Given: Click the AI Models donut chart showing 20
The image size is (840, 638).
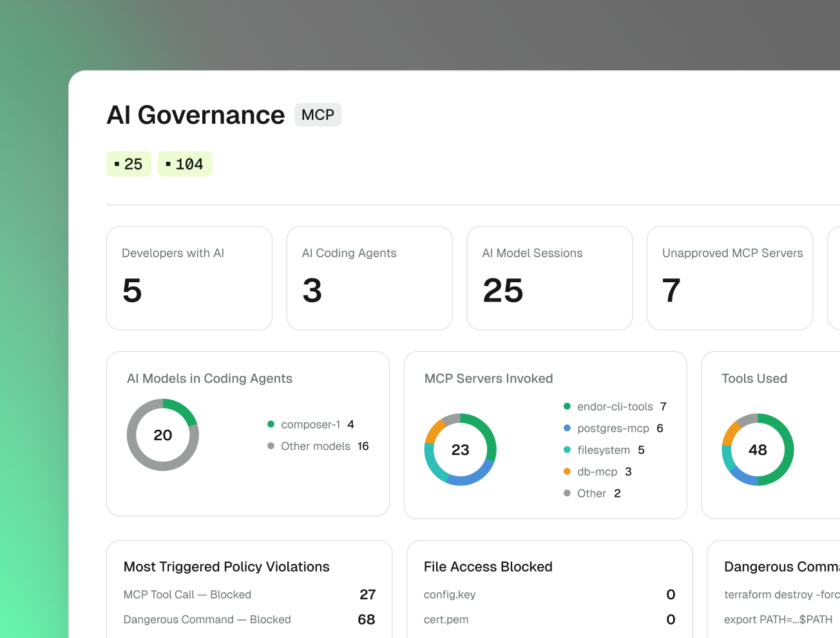Looking at the screenshot, I should [163, 435].
